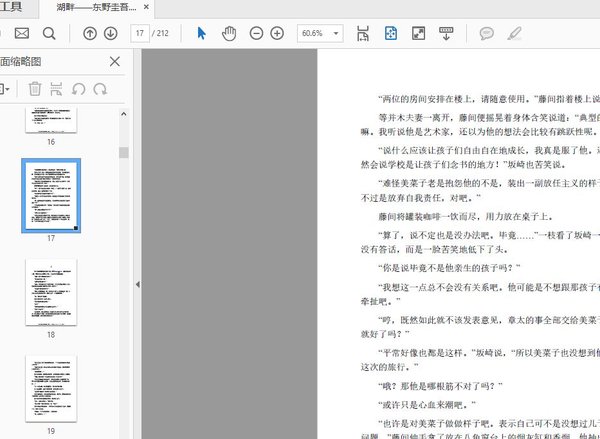The height and width of the screenshot is (439, 600).
Task: Go to previous page arrow
Action: click(x=89, y=33)
